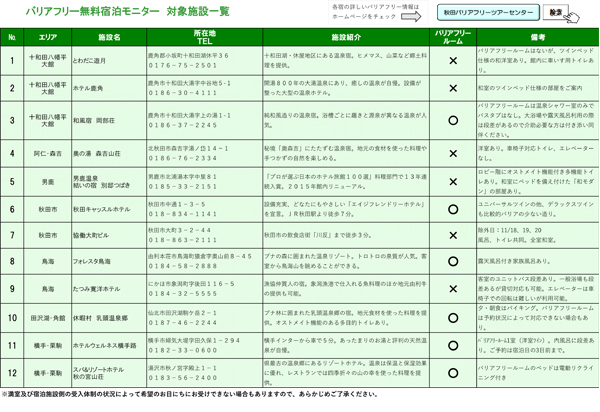Select facility name スパ&リゾートホテル 秋の宮山荘
The image size is (600, 412).
click(x=98, y=373)
